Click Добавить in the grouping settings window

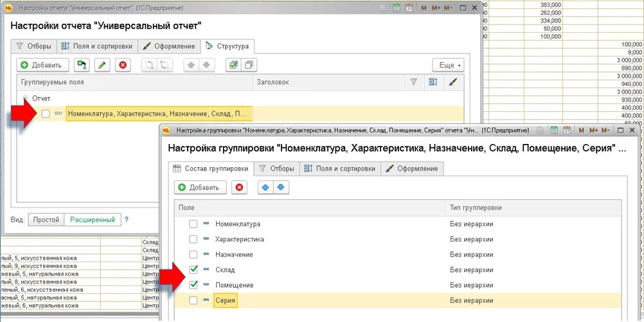[x=200, y=187]
